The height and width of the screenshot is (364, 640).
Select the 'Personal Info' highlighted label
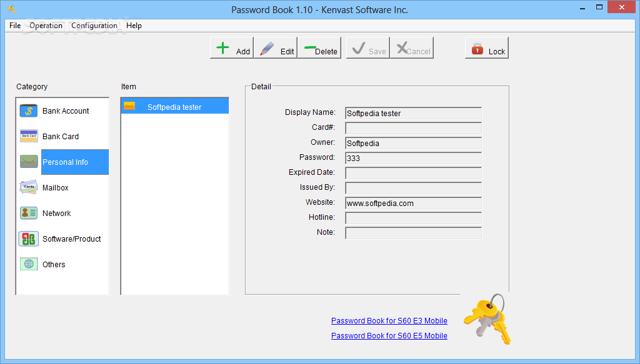click(65, 162)
